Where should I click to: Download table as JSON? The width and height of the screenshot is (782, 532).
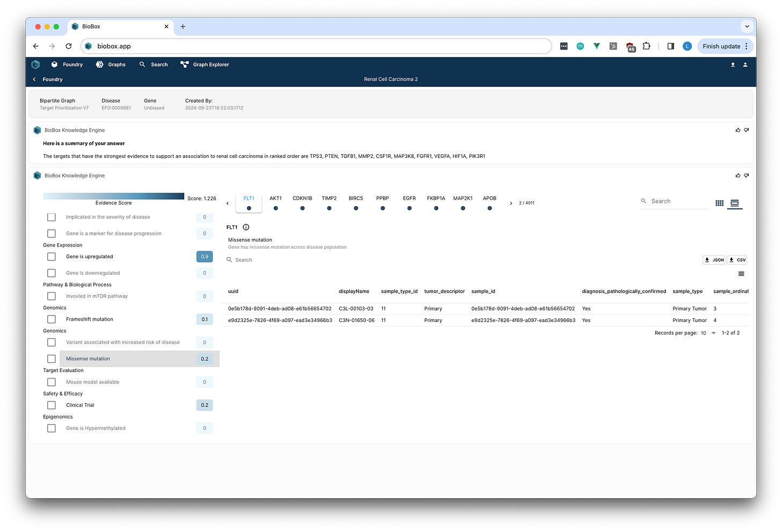tap(714, 260)
